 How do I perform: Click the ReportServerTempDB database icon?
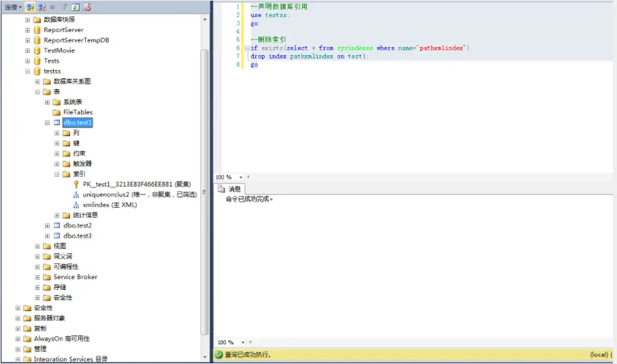(x=37, y=40)
